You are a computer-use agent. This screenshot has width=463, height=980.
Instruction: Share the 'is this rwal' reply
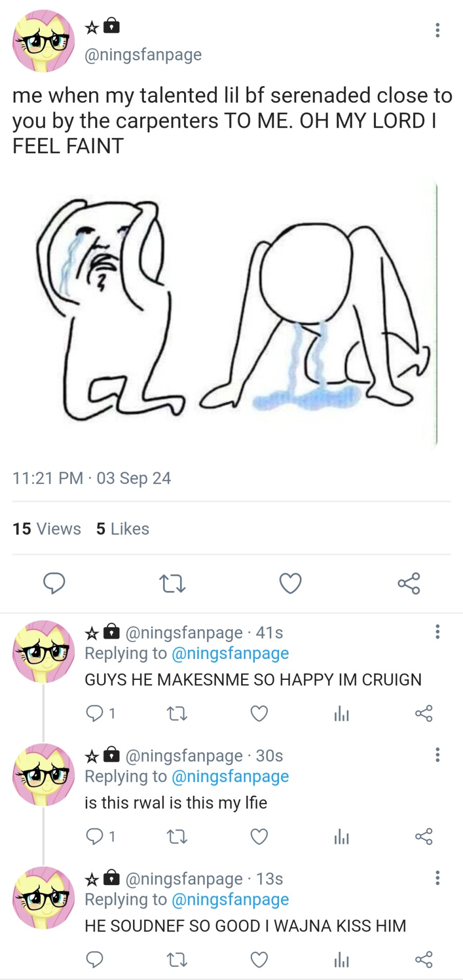point(423,836)
